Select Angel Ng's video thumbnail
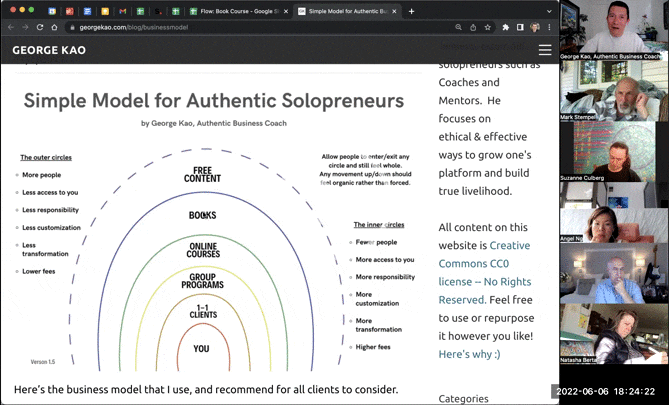Viewport: 669px width, 405px height. [x=614, y=213]
